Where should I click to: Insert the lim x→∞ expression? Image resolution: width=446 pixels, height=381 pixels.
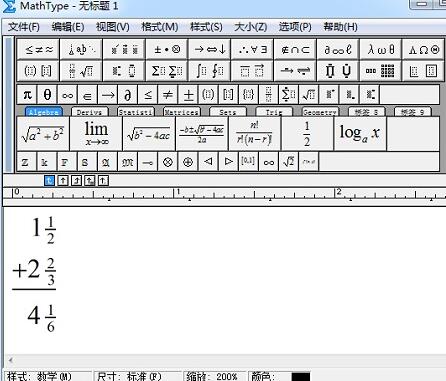tap(96, 133)
